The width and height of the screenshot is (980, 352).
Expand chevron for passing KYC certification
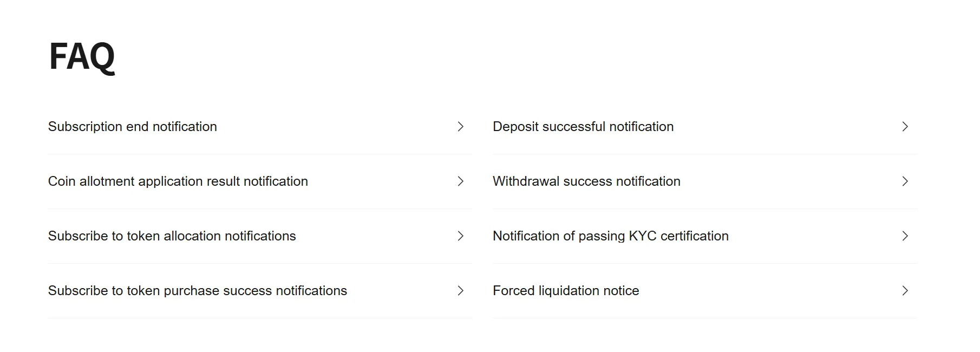click(905, 236)
